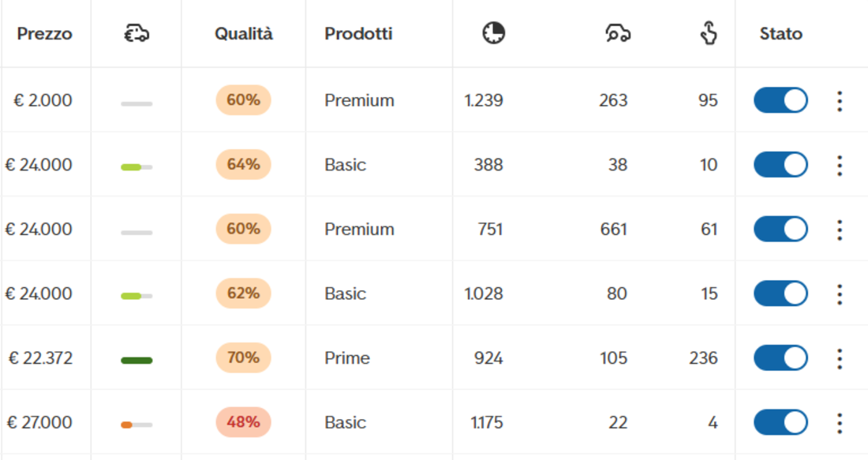
Task: Click the car search views column icon
Action: coord(618,34)
